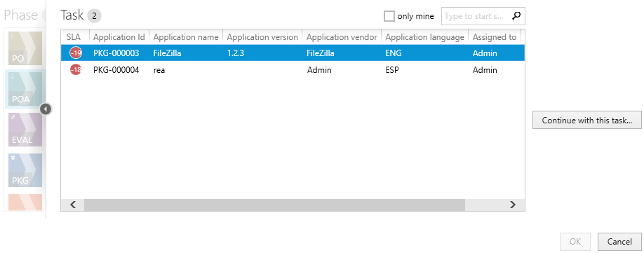Select the EVAL phase tile
The image size is (644, 253).
click(x=25, y=130)
